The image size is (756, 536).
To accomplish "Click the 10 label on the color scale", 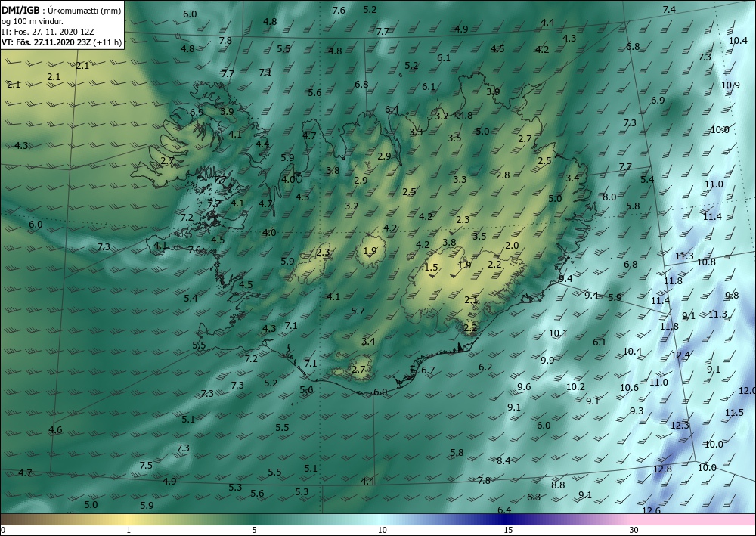I will 382,530.
